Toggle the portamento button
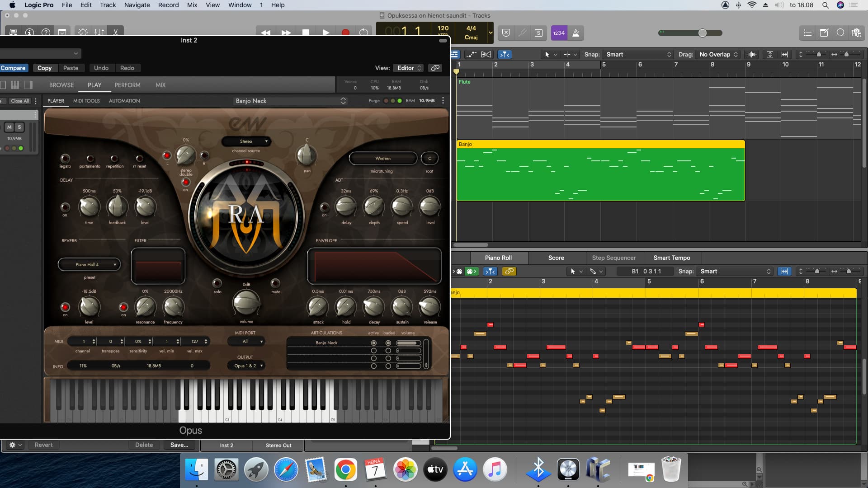 (x=90, y=158)
